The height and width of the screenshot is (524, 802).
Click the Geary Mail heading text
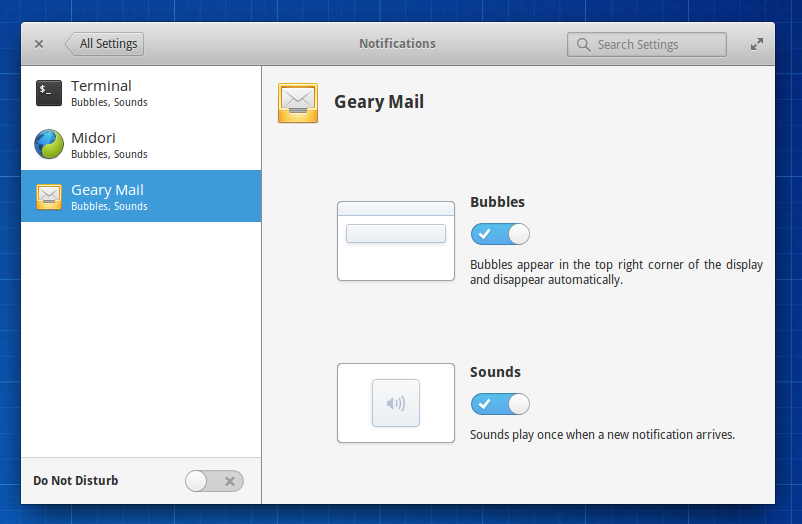pos(379,102)
